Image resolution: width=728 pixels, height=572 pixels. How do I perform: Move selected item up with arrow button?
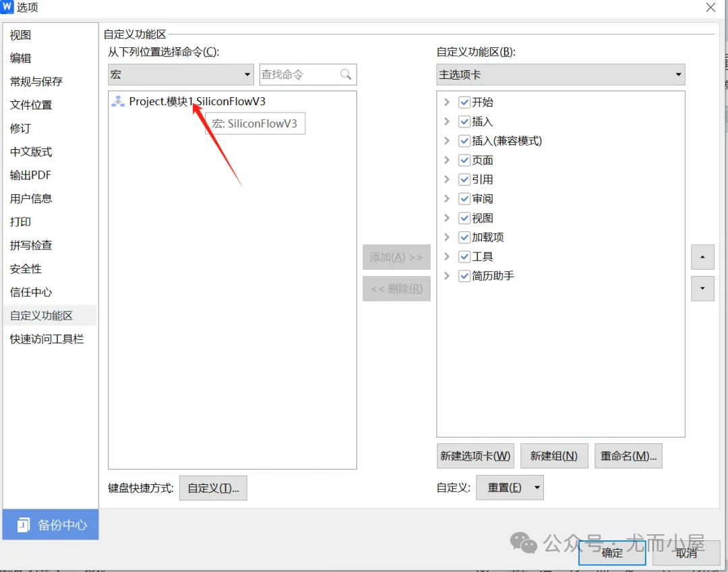702,257
